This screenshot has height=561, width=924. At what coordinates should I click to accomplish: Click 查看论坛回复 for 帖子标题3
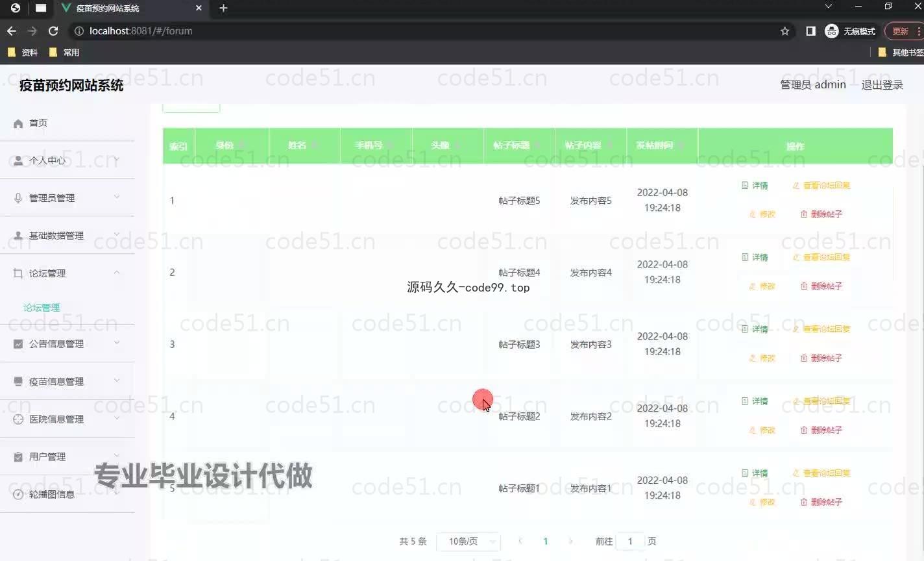click(x=821, y=329)
